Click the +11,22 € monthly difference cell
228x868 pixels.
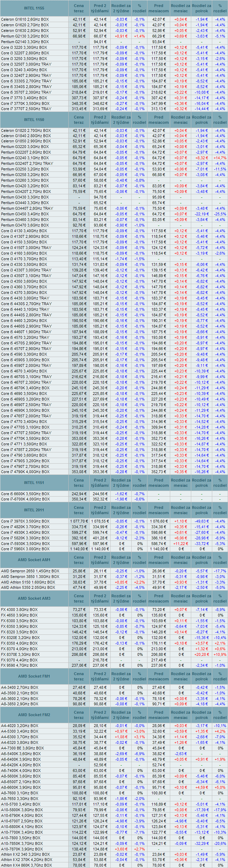[x=181, y=544]
